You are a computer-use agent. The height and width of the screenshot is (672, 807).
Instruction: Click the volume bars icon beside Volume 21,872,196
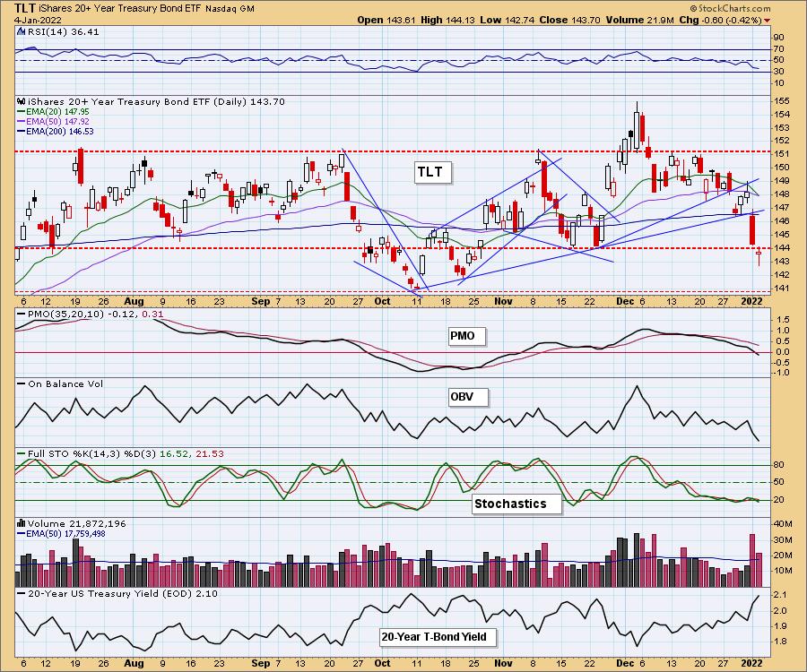(x=22, y=523)
